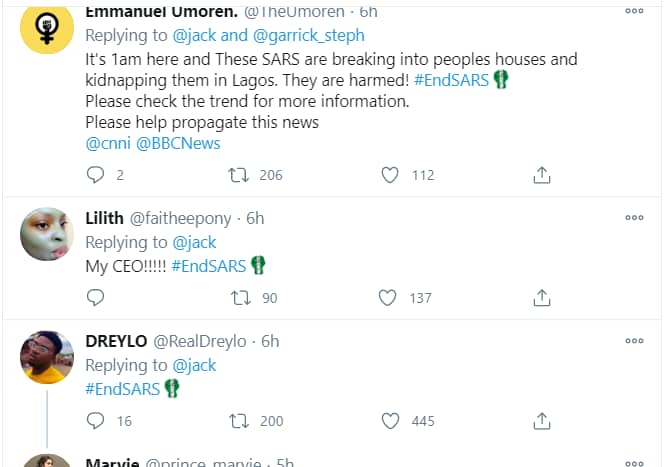Like DREYLO's tweet with 445 likes
This screenshot has width=664, height=467.
391,421
